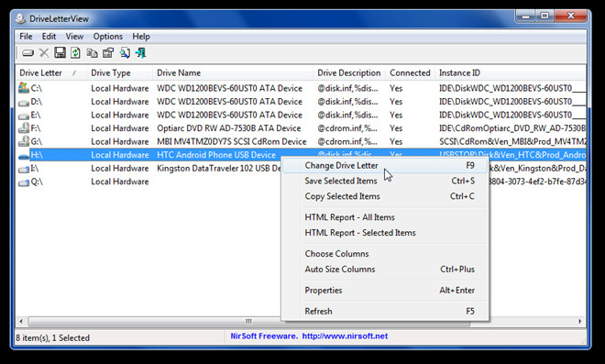Choose Copy Selected Items in context menu
This screenshot has width=605, height=364.
(386, 196)
